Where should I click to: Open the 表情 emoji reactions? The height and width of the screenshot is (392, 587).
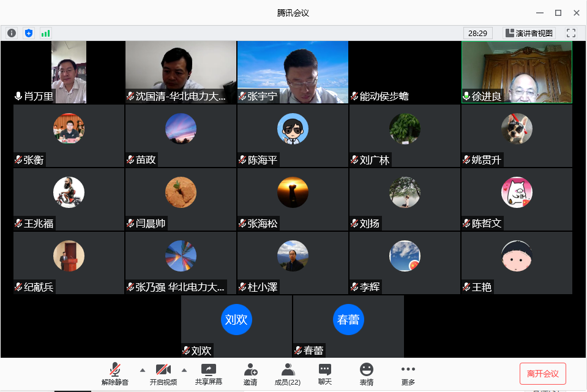[367, 374]
